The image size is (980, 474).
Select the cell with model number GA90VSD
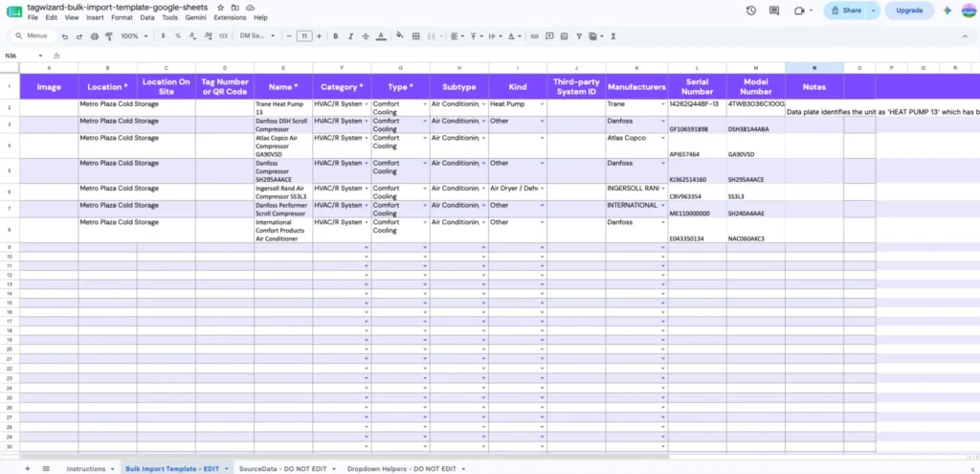(x=756, y=146)
